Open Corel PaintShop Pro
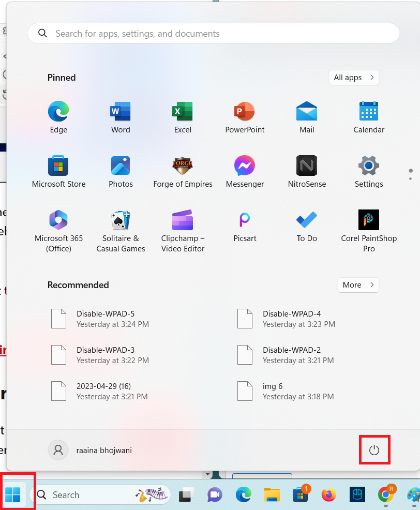This screenshot has width=420, height=510. coord(368,225)
